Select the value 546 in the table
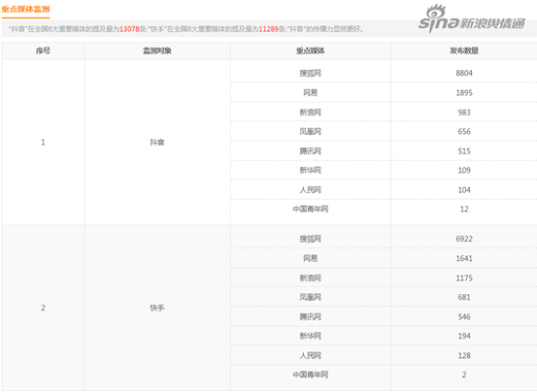Image resolution: width=537 pixels, height=392 pixels. [x=464, y=316]
